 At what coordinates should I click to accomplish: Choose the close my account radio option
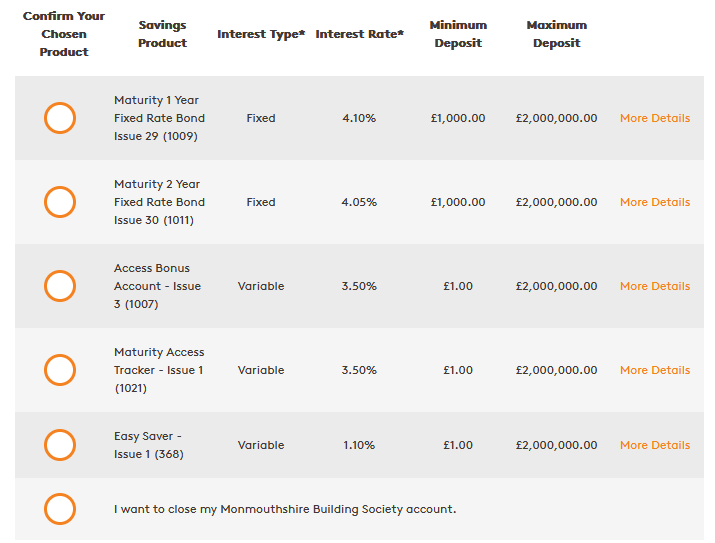pos(60,509)
